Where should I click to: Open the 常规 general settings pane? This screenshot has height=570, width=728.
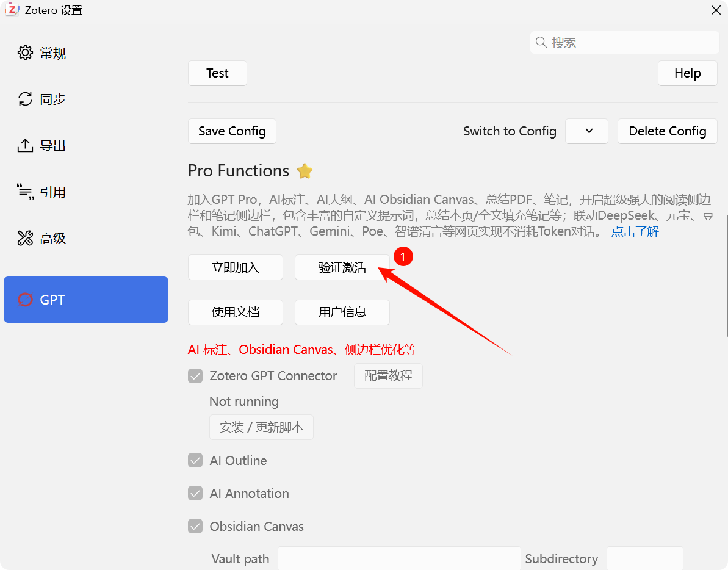[x=86, y=53]
